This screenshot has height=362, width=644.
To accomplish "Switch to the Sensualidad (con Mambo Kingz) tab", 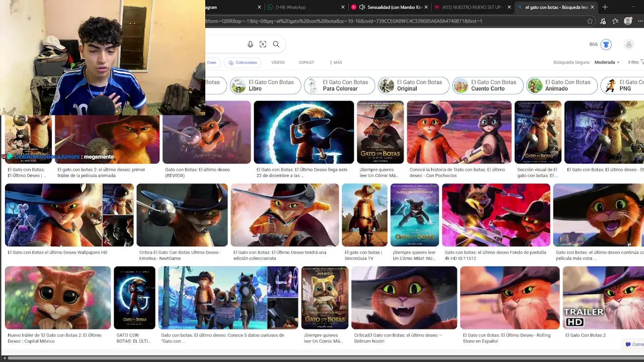I will pyautogui.click(x=390, y=7).
